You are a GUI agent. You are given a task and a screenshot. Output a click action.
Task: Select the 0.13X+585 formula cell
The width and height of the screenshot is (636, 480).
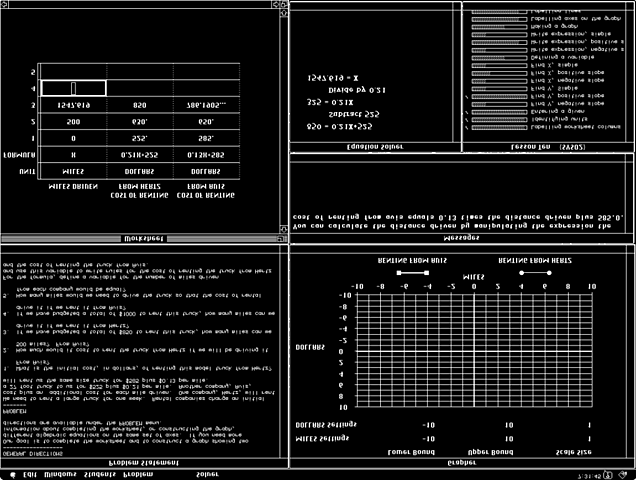pyautogui.click(x=206, y=155)
